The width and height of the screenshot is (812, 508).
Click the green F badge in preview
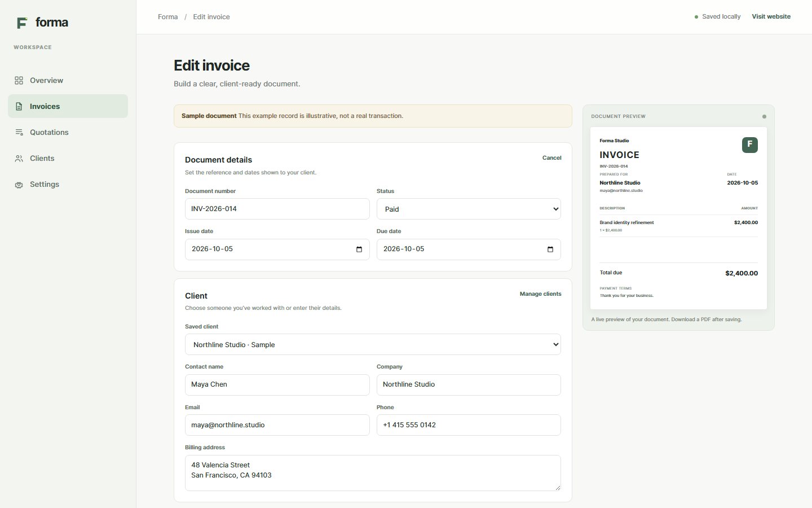749,144
